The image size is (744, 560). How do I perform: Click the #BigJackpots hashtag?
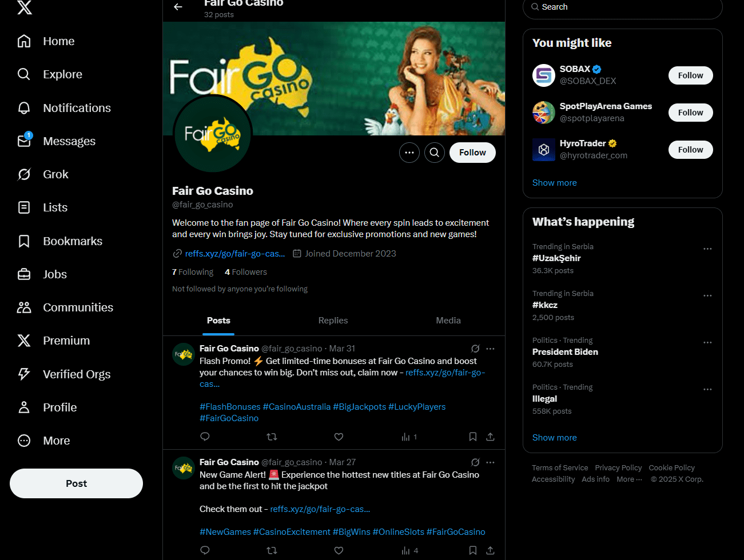(x=360, y=407)
